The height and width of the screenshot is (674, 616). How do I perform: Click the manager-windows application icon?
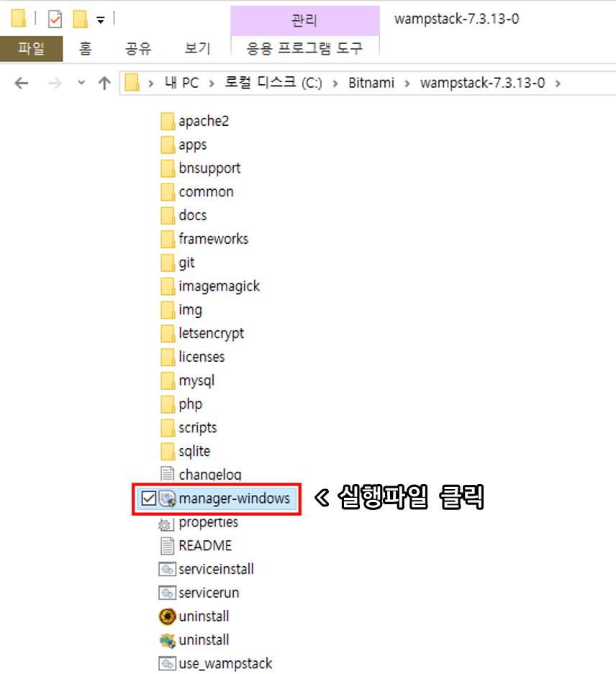click(x=168, y=498)
